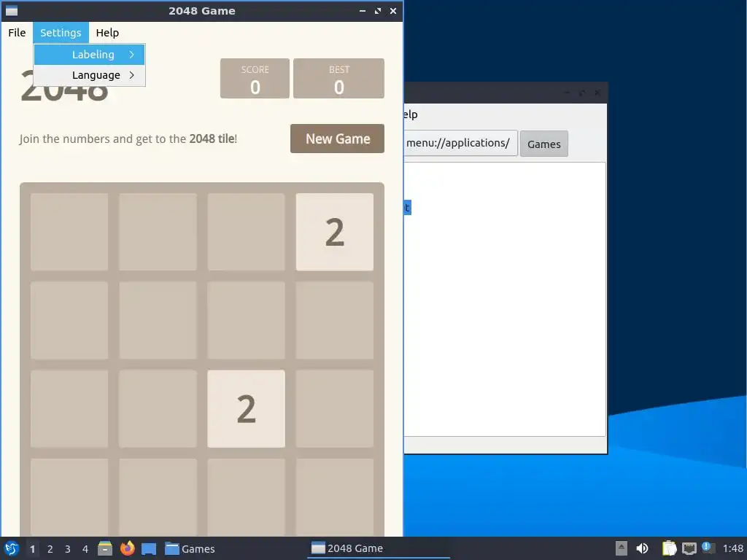Screen dimensions: 747x560
Task: Minimize the 2048 Game window
Action: (363, 10)
